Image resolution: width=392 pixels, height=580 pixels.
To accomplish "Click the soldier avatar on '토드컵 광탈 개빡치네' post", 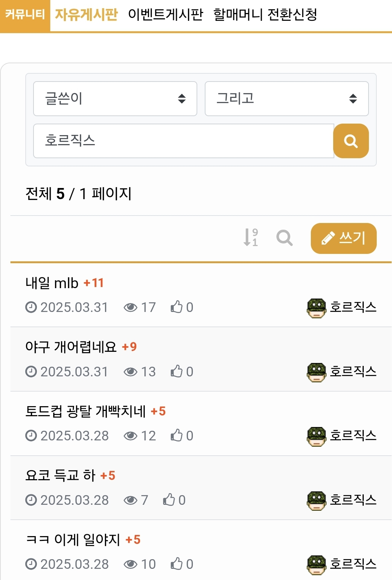I will pos(316,436).
